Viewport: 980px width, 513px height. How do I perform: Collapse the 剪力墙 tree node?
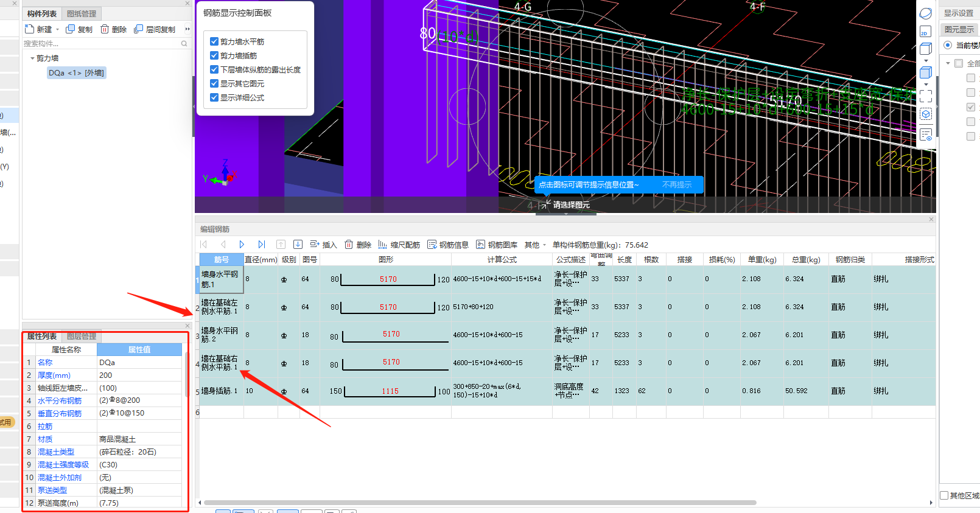tap(32, 58)
